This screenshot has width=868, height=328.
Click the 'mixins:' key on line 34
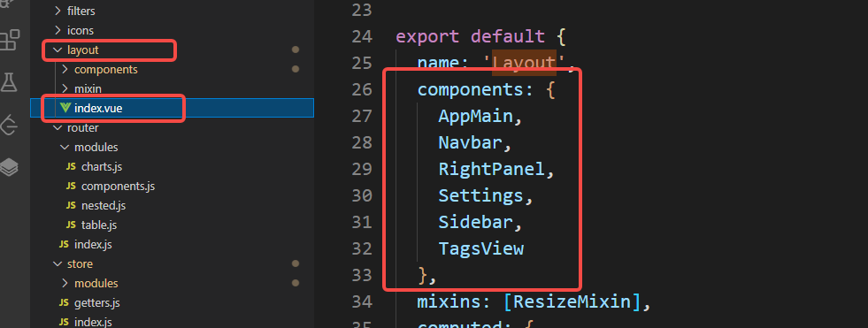pos(454,302)
